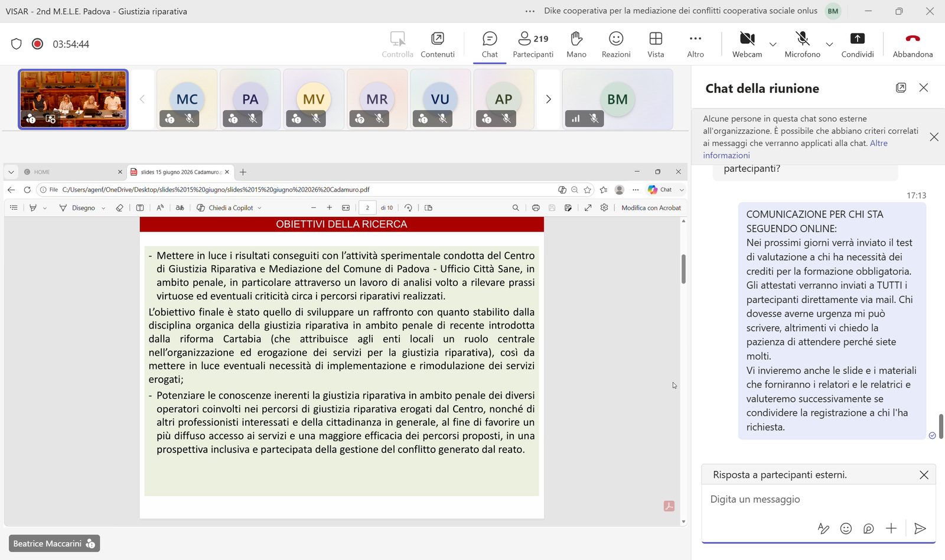The height and width of the screenshot is (560, 945).
Task: Open the Vista layout options
Action: click(656, 45)
